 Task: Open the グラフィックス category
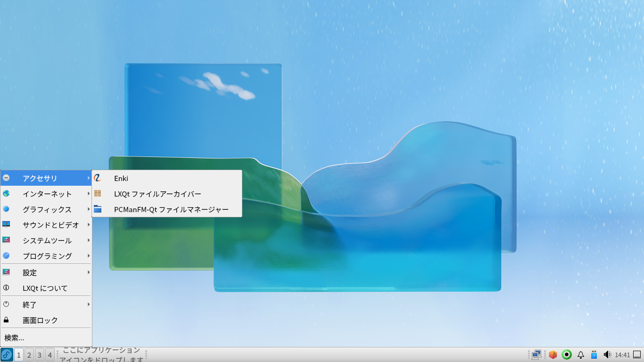[x=46, y=209]
